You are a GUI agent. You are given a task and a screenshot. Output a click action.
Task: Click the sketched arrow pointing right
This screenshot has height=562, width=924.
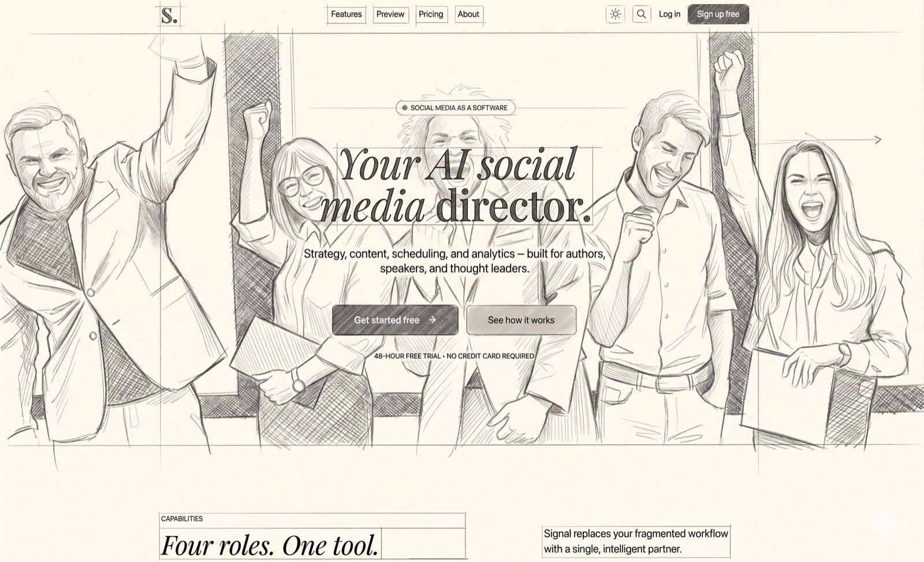click(820, 140)
